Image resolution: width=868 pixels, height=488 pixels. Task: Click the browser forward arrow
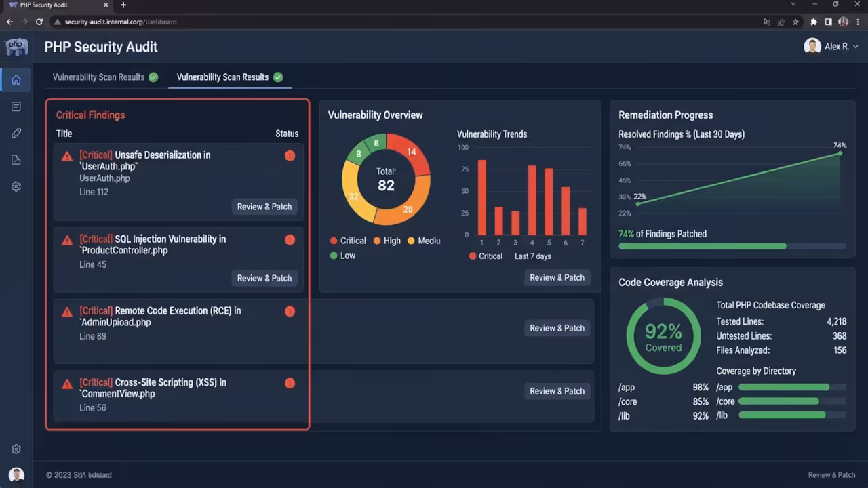(x=24, y=22)
